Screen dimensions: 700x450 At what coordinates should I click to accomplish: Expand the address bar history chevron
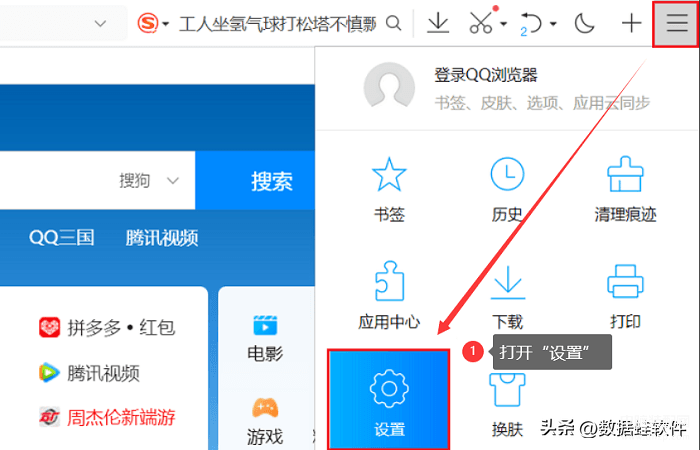point(101,23)
